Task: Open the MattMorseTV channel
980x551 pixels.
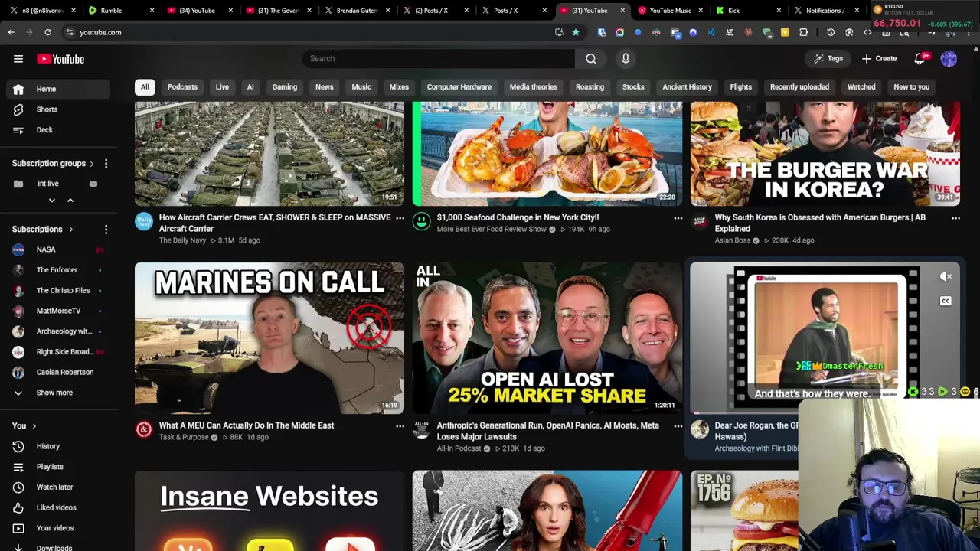Action: point(58,311)
